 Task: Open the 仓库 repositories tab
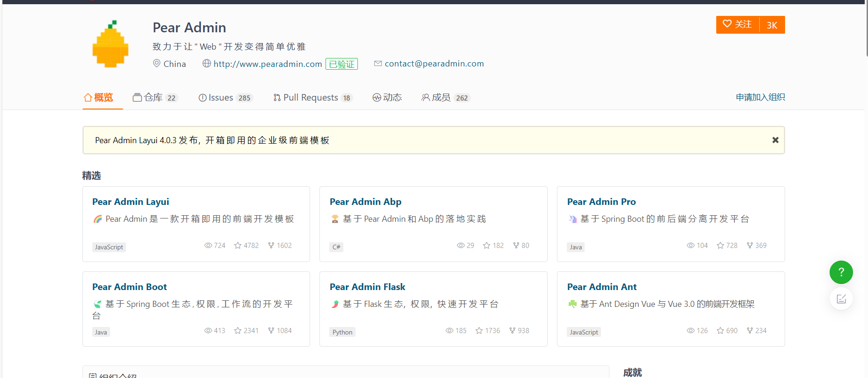tap(155, 97)
